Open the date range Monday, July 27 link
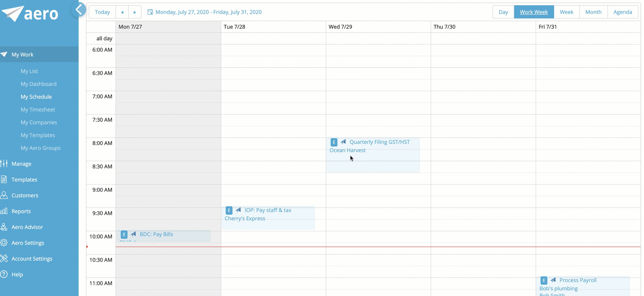 tap(208, 12)
